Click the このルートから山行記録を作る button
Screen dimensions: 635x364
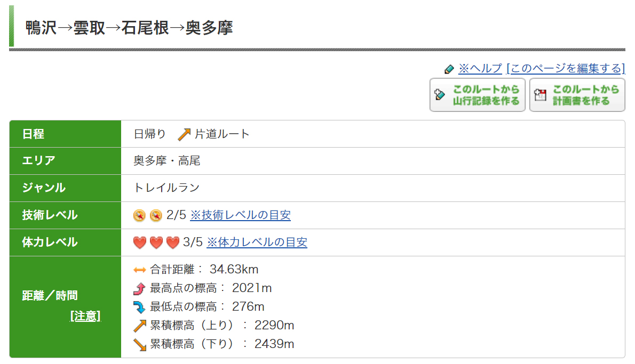tap(478, 95)
